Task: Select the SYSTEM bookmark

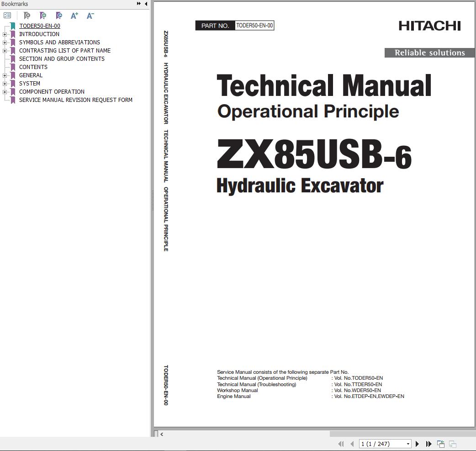Action: pos(29,83)
